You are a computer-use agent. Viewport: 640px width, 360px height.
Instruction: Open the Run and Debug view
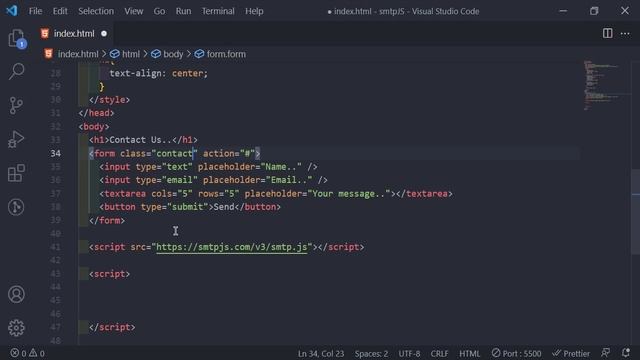(16, 139)
